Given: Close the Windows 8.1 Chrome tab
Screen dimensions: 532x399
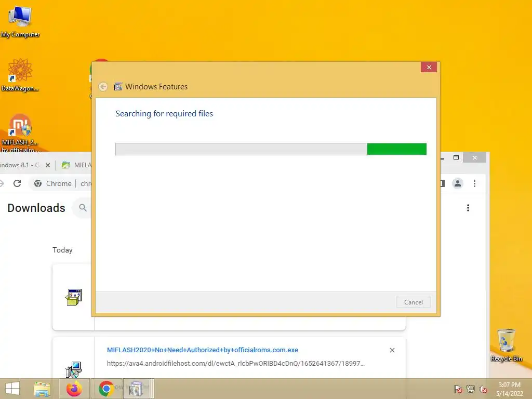Looking at the screenshot, I should coord(48,165).
